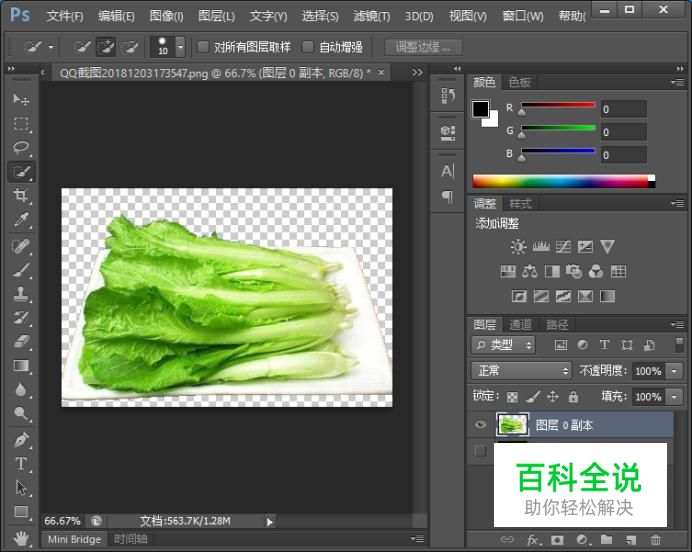Pick the Horizontal Type tool
The height and width of the screenshot is (552, 692).
coord(21,464)
